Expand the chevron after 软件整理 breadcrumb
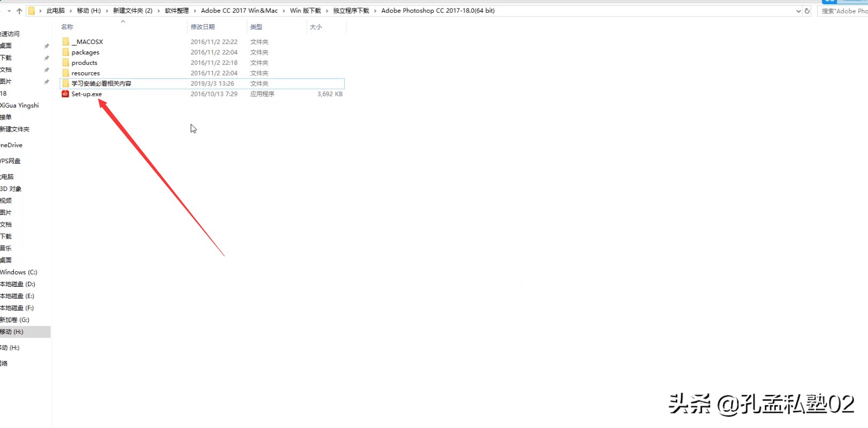The image size is (868, 428). tap(195, 11)
